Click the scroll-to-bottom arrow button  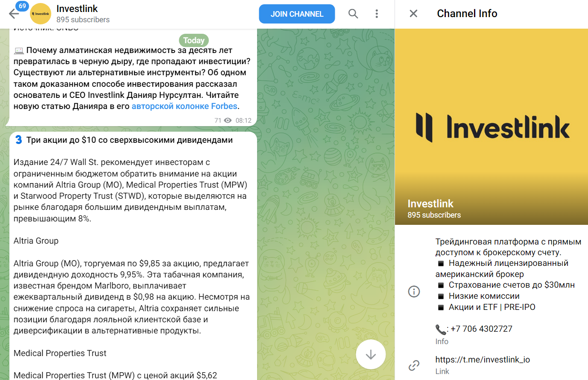click(371, 354)
